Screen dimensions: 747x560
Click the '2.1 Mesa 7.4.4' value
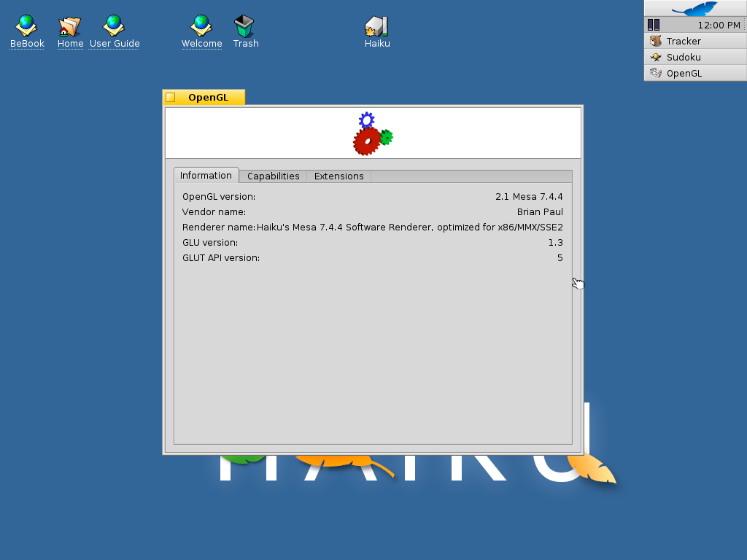tap(529, 197)
